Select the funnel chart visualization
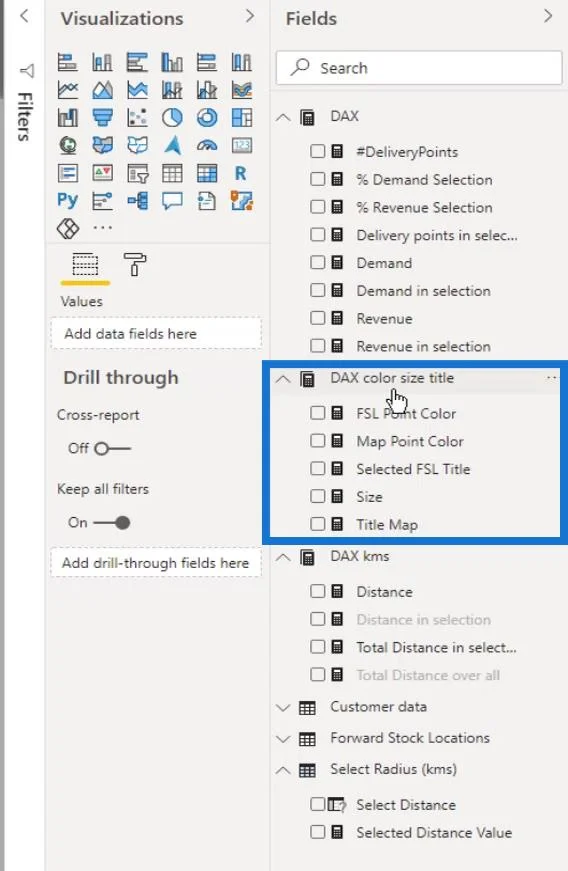The width and height of the screenshot is (568, 871). pyautogui.click(x=103, y=117)
